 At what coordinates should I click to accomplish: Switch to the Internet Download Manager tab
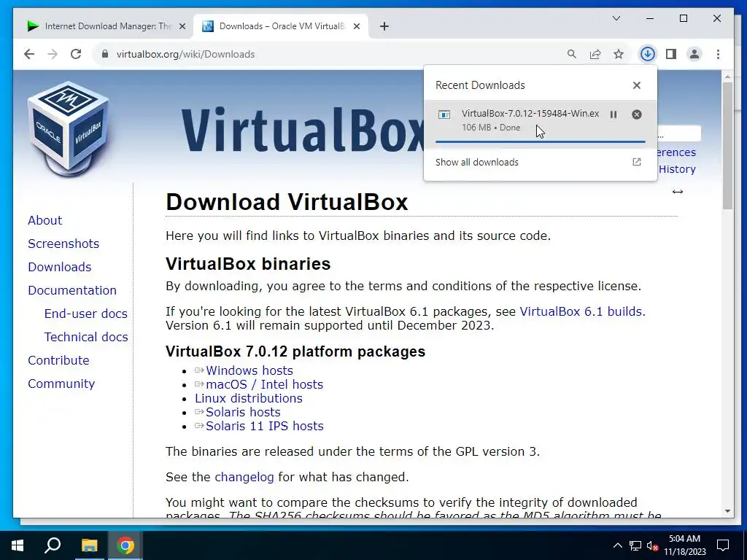point(107,26)
